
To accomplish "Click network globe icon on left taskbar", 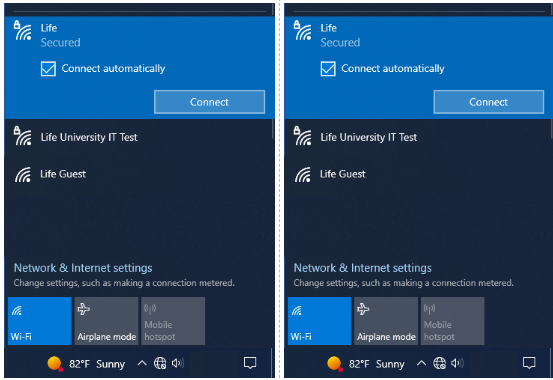I will (160, 363).
